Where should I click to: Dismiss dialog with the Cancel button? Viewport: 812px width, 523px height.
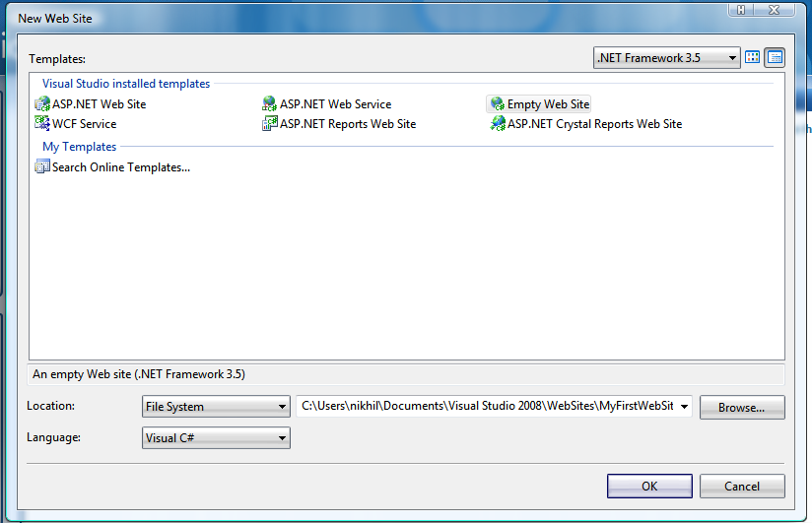[x=742, y=486]
